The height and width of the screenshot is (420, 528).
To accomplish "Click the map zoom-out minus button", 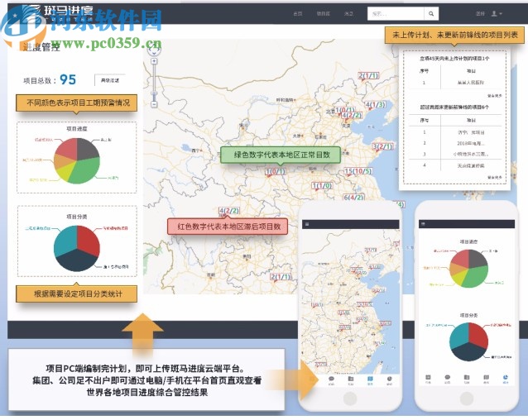I will point(154,104).
